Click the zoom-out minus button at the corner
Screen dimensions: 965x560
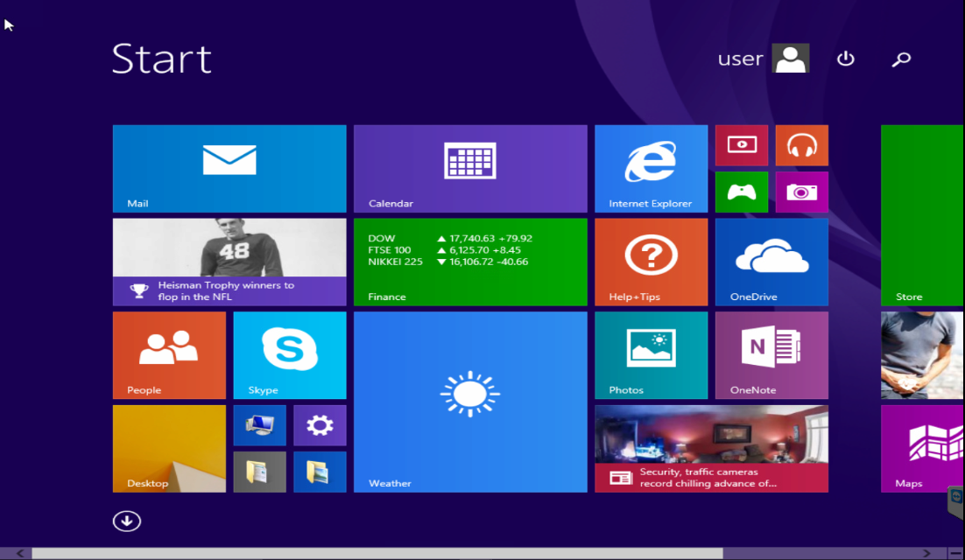click(955, 553)
